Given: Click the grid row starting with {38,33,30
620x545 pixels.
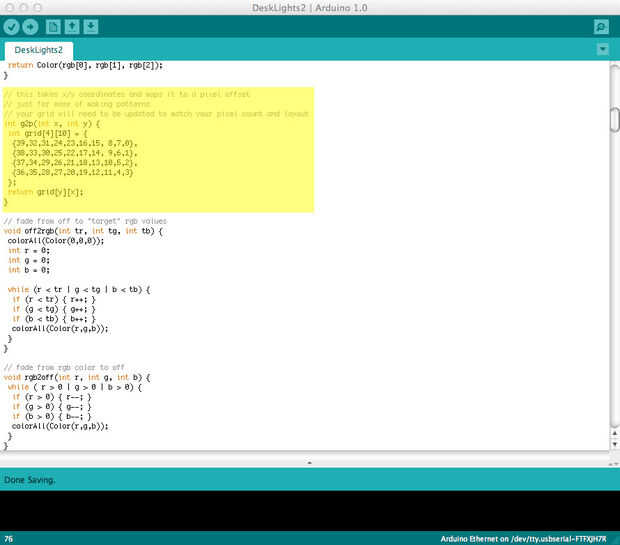Looking at the screenshot, I should (x=75, y=153).
